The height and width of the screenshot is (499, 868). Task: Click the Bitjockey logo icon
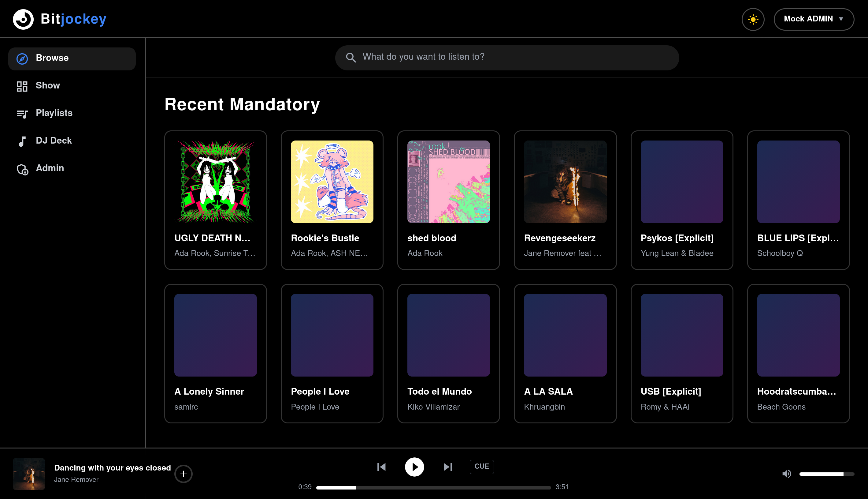[x=23, y=19]
